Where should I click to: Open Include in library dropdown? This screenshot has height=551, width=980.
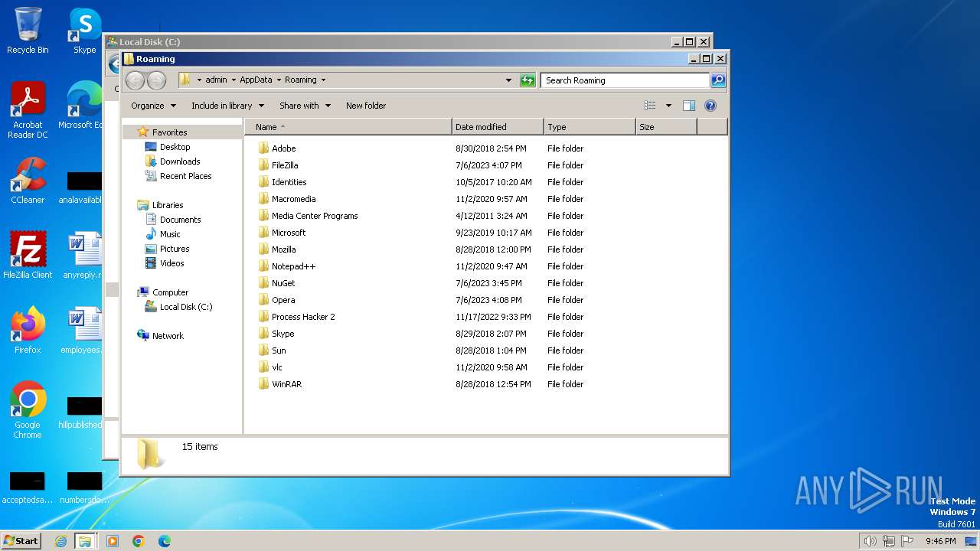[x=227, y=106]
